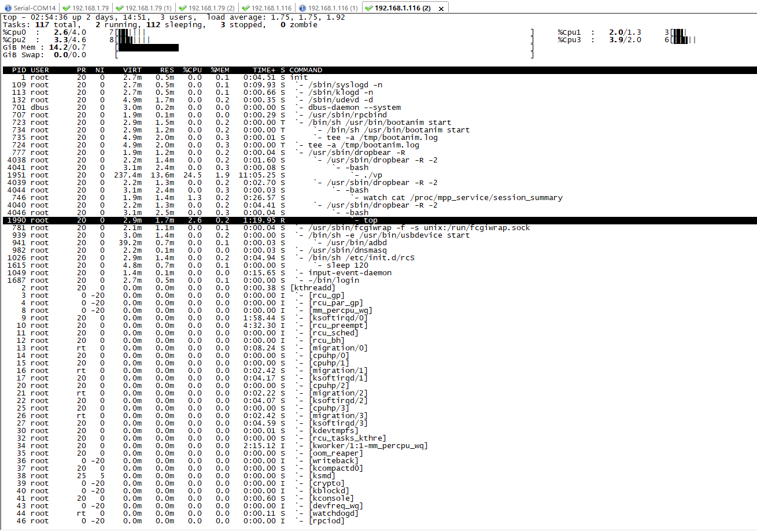
Task: Select the watch cat session_summary row
Action: point(378,198)
